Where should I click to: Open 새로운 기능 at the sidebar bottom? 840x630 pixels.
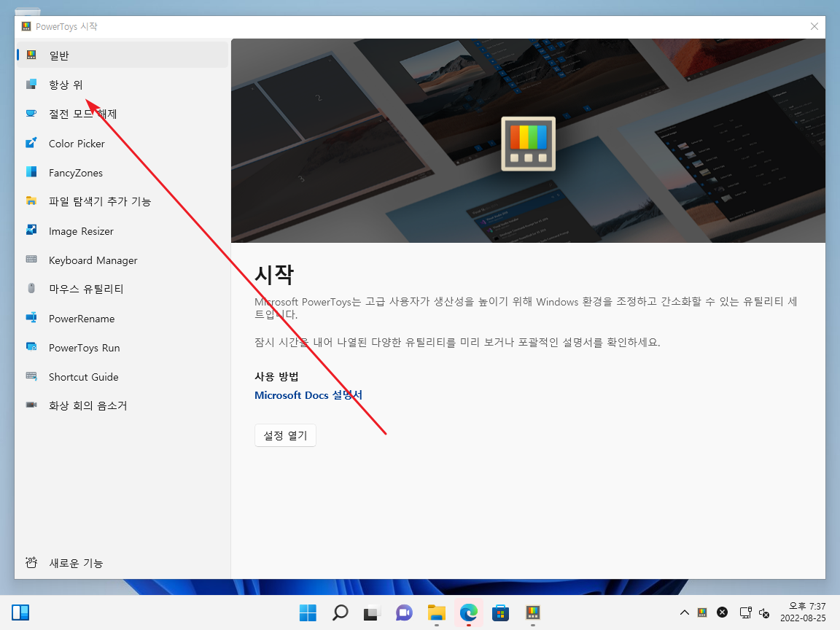tap(122, 562)
